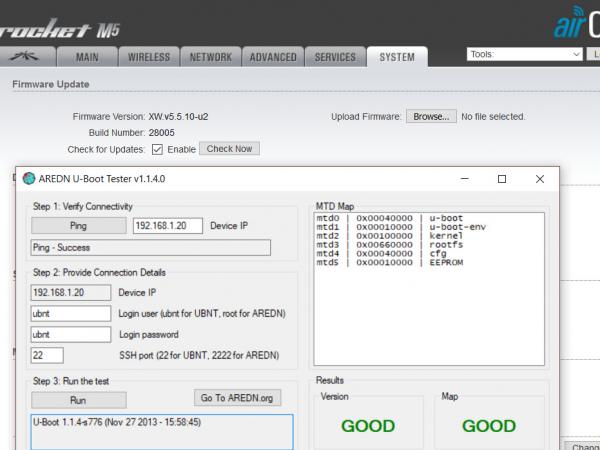Click Browse to upload firmware
The height and width of the screenshot is (450, 600).
click(x=431, y=116)
